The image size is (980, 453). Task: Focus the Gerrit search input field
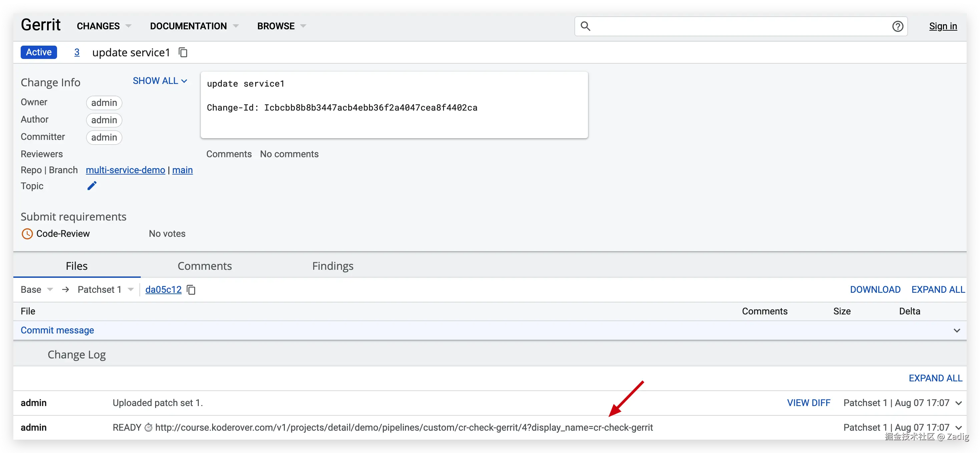pyautogui.click(x=738, y=26)
